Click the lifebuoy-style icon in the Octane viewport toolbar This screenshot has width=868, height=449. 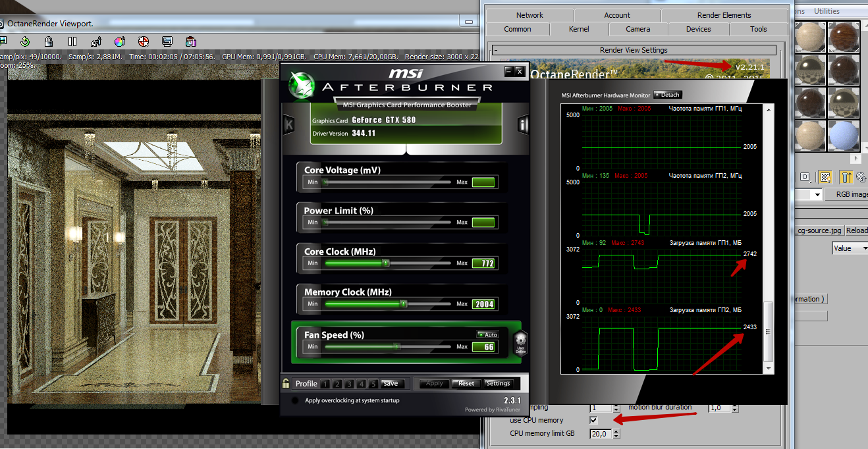tap(144, 41)
